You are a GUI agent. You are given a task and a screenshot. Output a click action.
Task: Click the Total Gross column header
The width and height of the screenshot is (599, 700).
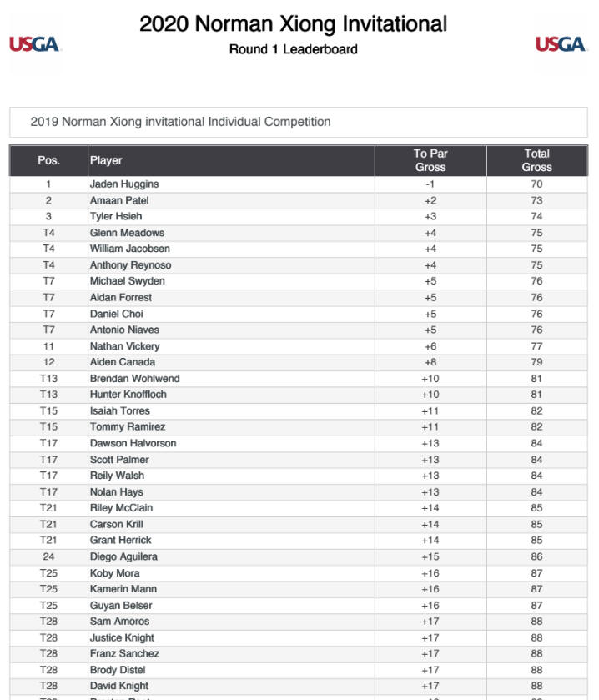pyautogui.click(x=536, y=160)
